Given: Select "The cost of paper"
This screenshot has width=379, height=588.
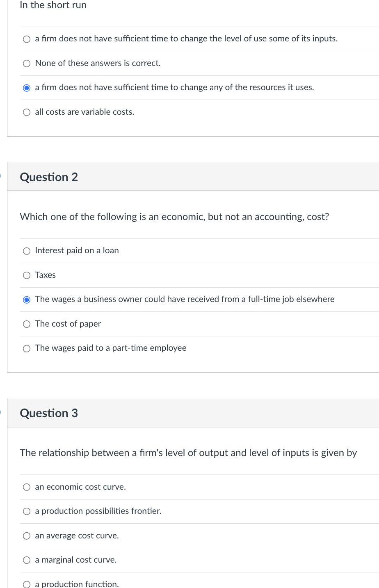Looking at the screenshot, I should tap(26, 324).
